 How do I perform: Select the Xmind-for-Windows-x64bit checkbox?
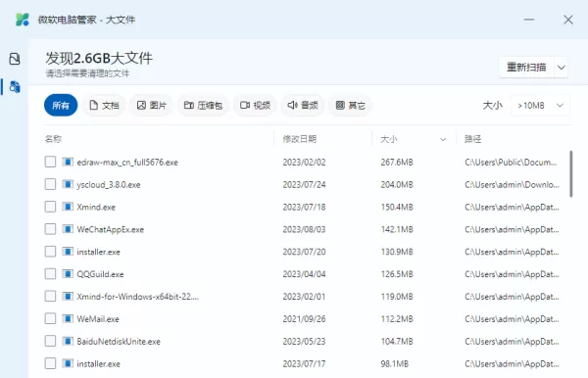(50, 297)
